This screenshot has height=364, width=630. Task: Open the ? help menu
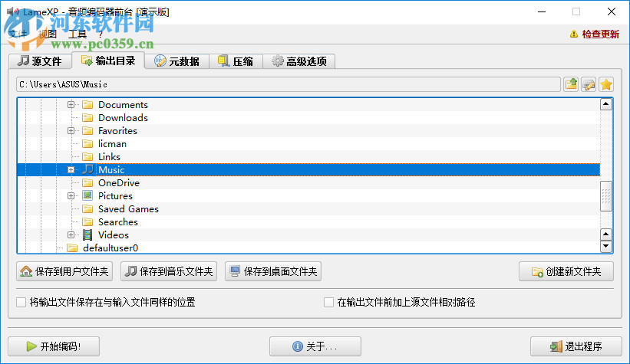point(101,34)
